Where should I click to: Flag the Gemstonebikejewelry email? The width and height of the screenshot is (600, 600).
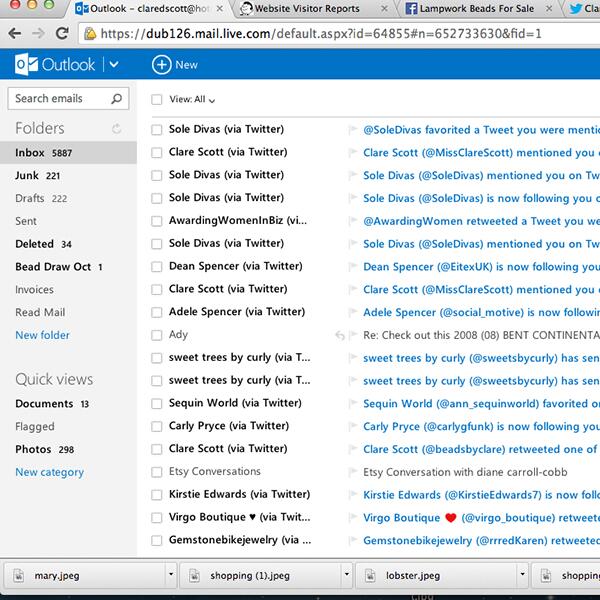(x=352, y=540)
